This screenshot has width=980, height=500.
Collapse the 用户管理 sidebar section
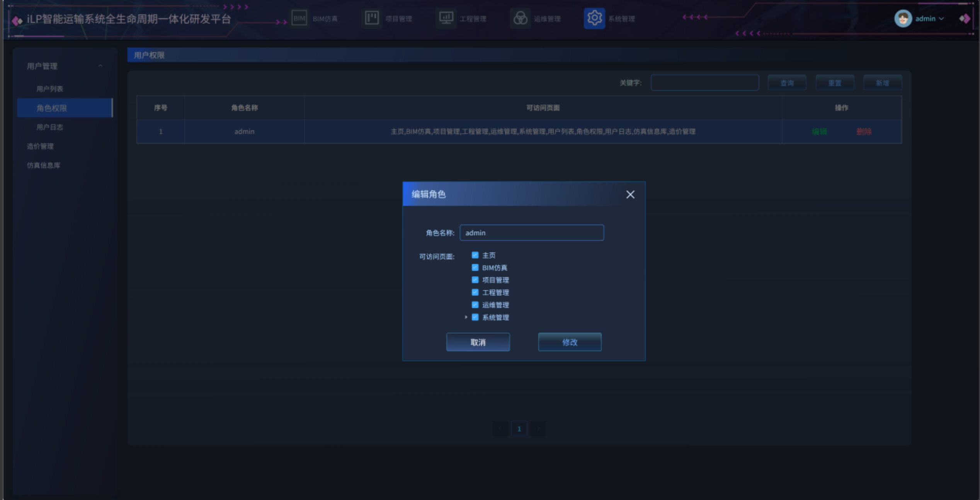point(100,66)
